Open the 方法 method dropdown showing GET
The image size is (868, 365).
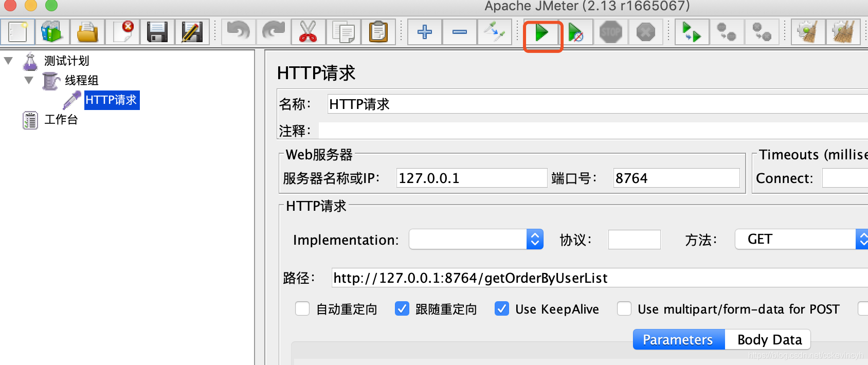[801, 239]
